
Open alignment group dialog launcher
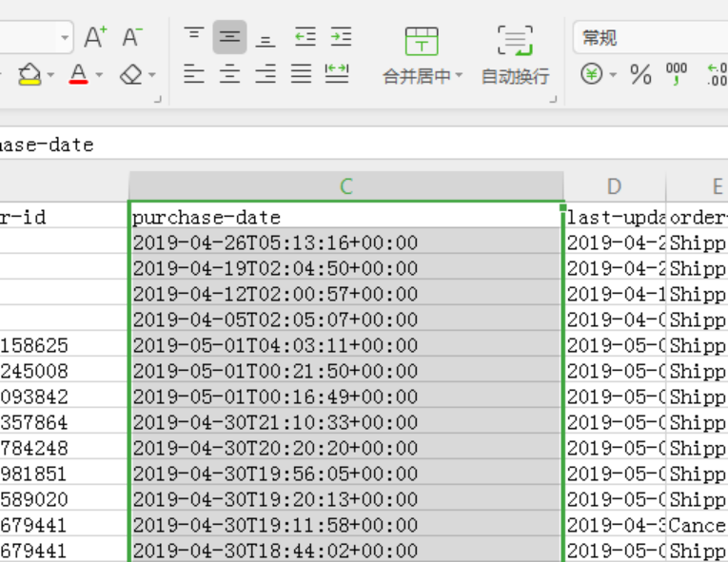(x=553, y=99)
